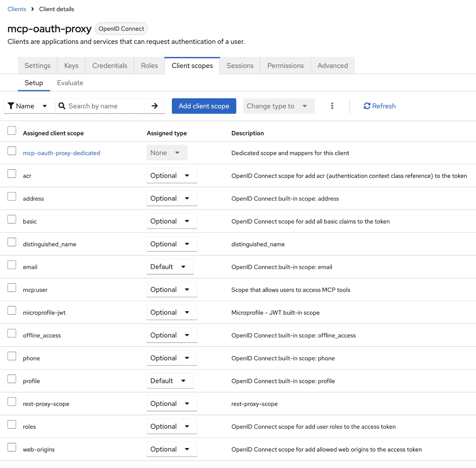Click the Search by name input field
This screenshot has height=468, width=476.
click(x=101, y=106)
